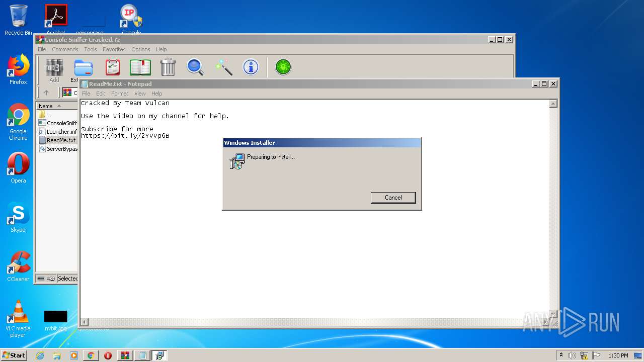
Task: Click the bit.ly URL text in Notepad
Action: pos(125,136)
